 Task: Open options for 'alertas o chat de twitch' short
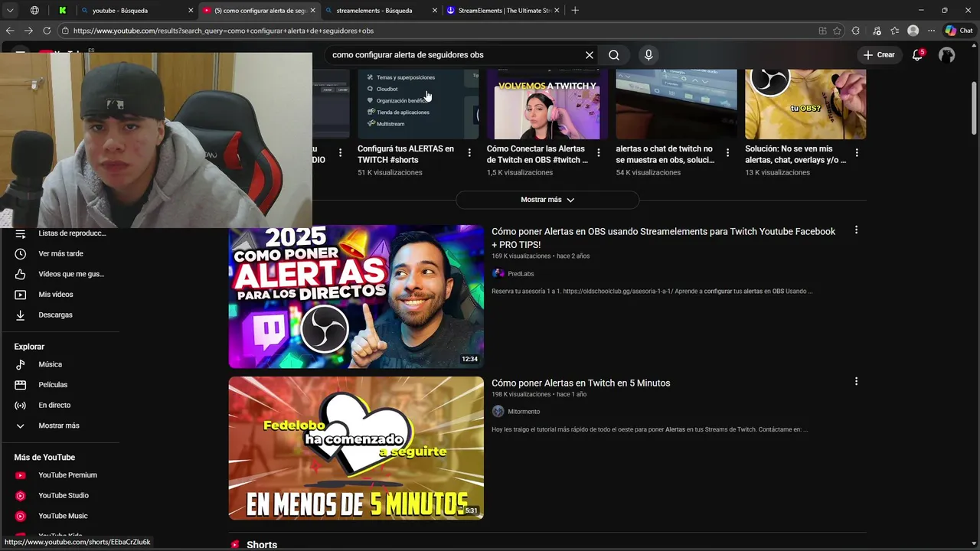727,153
